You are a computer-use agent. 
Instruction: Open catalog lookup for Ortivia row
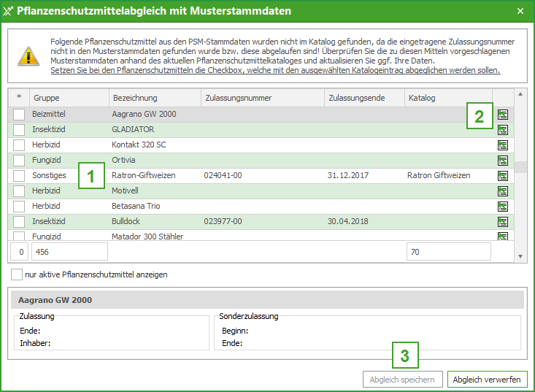click(503, 161)
